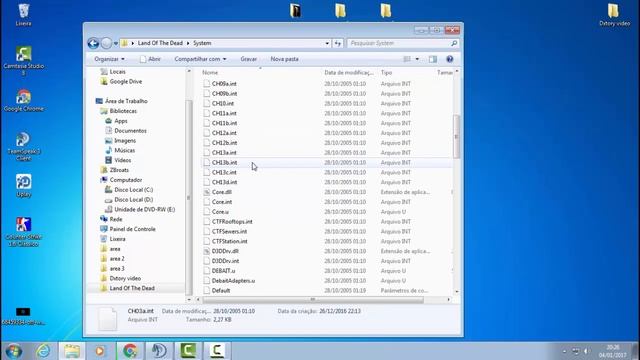The height and width of the screenshot is (360, 640).
Task: Open the TeamSpeak 3 Client desktop icon
Action: pos(23,147)
